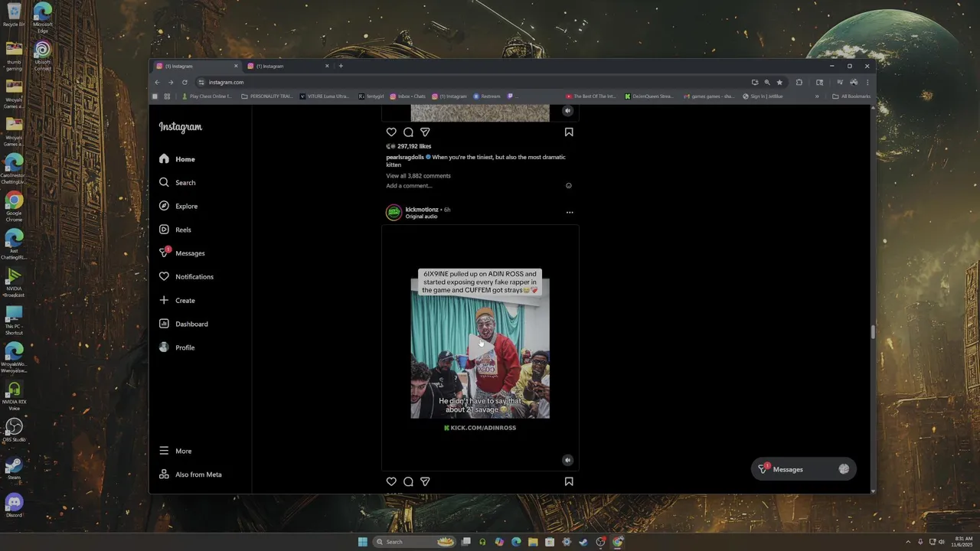Open kickmotionz profile name
This screenshot has height=551, width=980.
tap(422, 210)
